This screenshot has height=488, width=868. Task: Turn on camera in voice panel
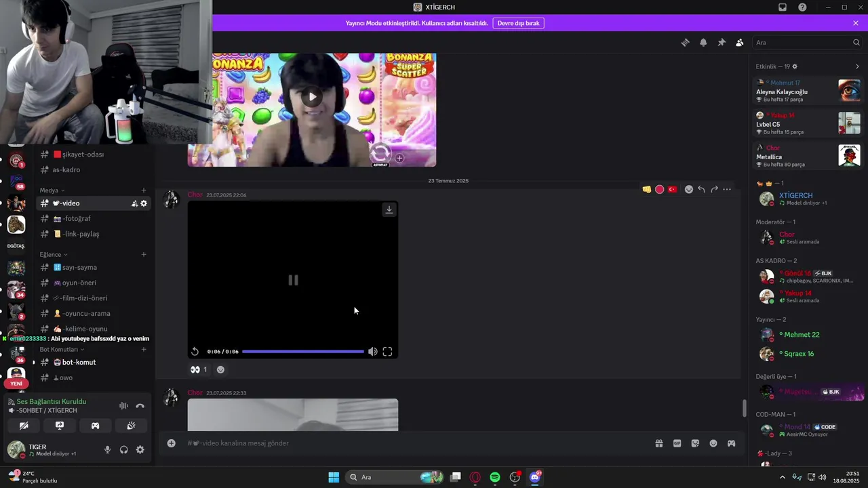(24, 426)
